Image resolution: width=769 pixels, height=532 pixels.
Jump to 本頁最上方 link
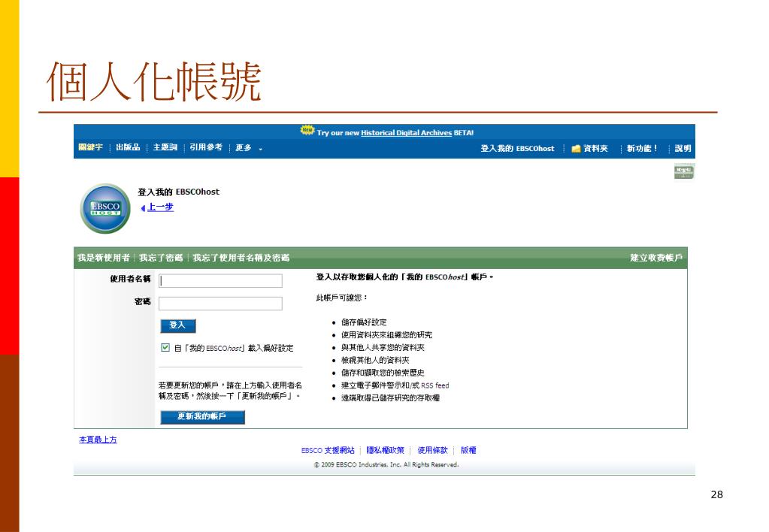tap(98, 440)
